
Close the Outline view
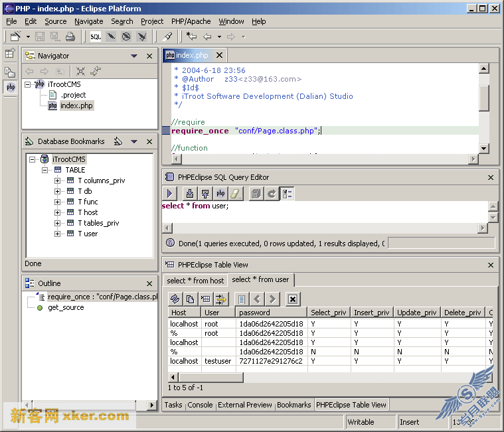pyautogui.click(x=149, y=283)
